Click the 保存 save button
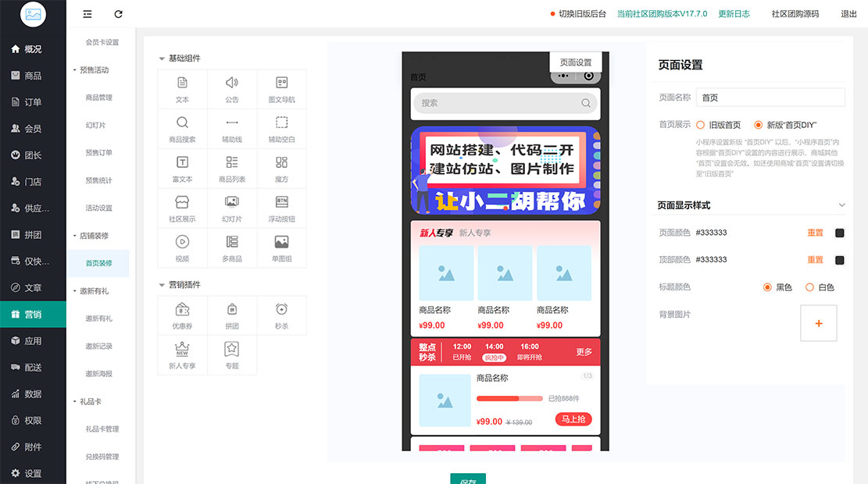 (468, 479)
